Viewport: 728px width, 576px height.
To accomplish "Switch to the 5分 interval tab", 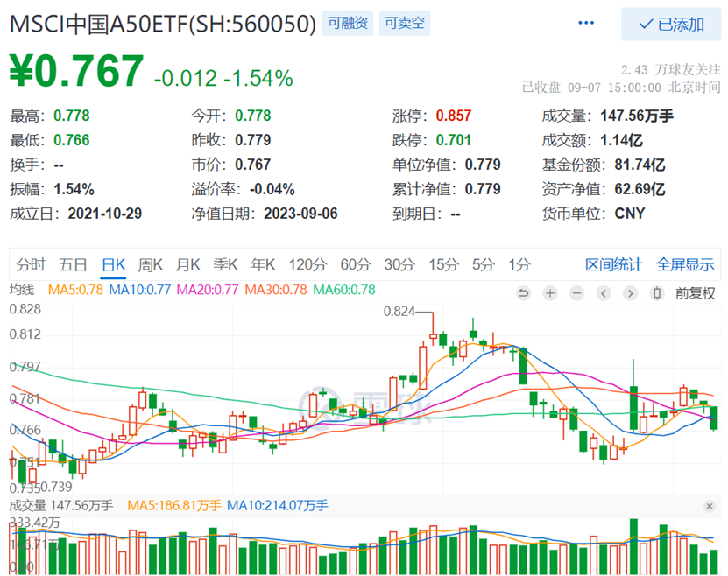I will 484,265.
